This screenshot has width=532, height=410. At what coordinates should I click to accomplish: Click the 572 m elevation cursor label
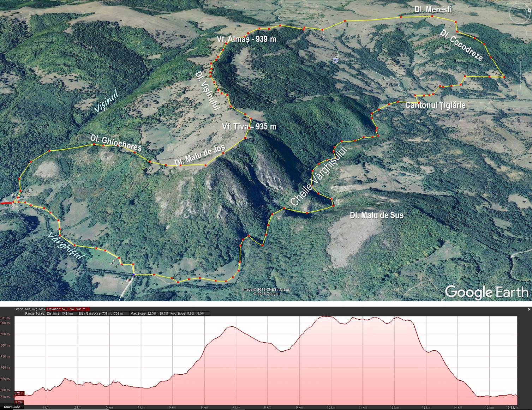(19, 393)
